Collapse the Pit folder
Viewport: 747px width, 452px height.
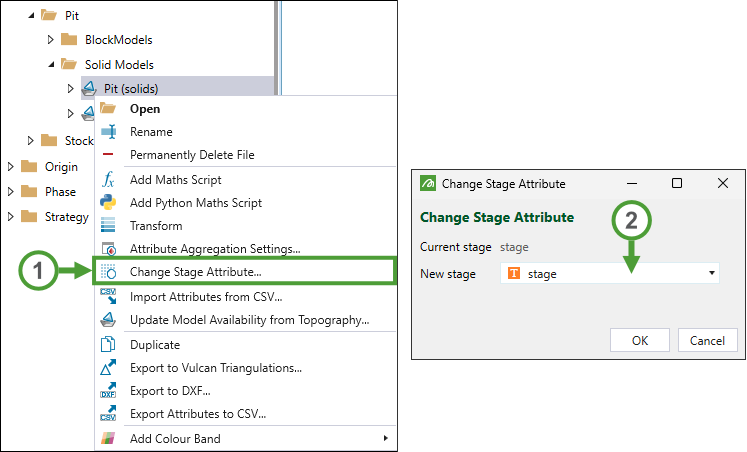coord(29,17)
